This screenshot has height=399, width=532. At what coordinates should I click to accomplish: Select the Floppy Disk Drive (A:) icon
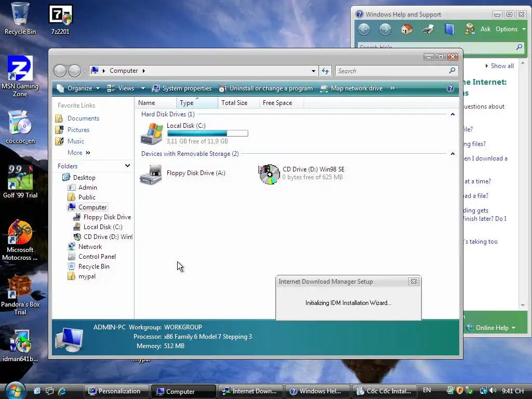coord(151,174)
